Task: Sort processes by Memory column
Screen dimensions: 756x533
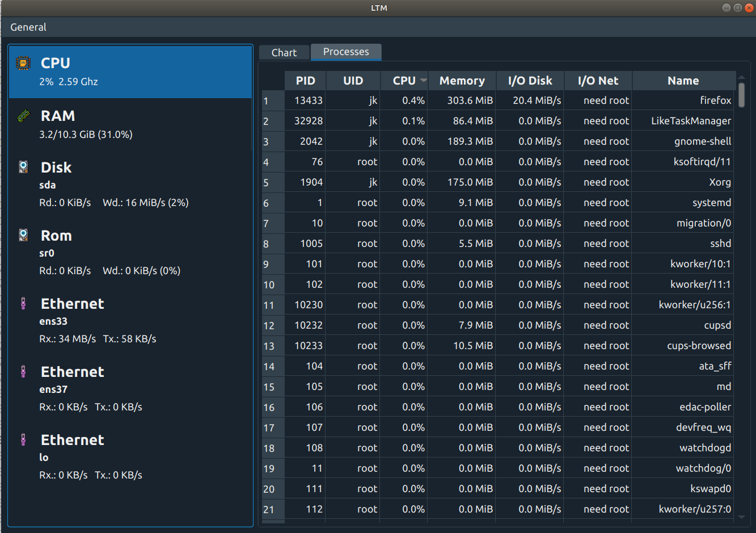Action: point(462,81)
